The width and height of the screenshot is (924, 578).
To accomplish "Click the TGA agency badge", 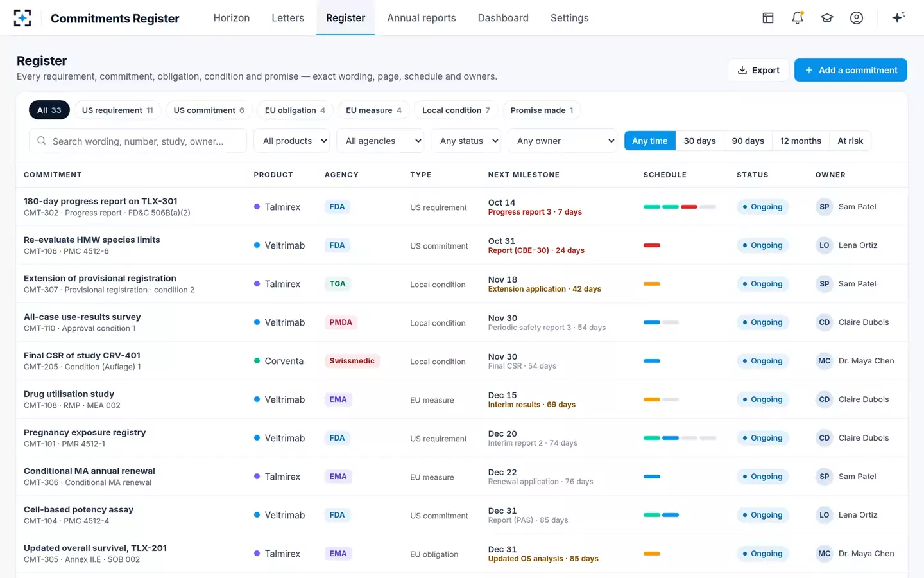I will (x=338, y=284).
